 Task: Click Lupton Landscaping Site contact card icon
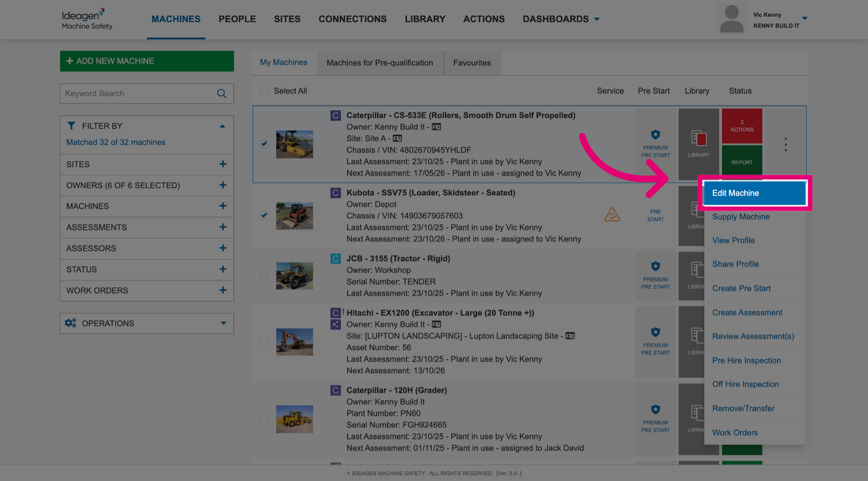pos(570,336)
